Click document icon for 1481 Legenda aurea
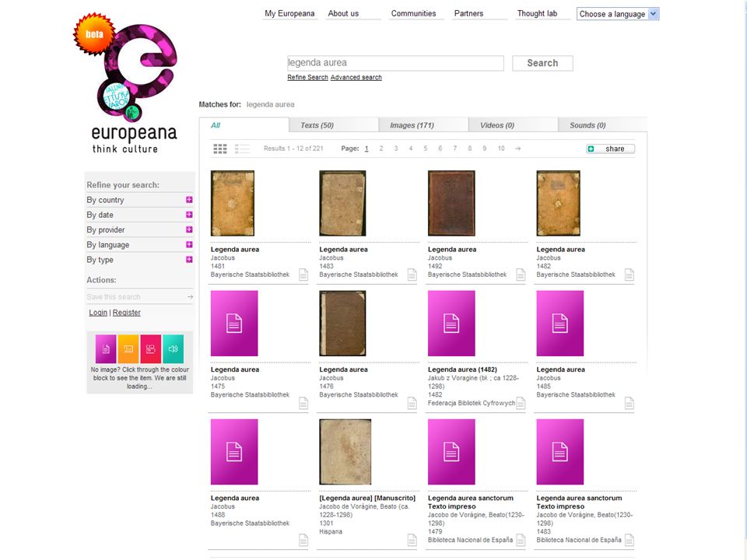This screenshot has height=560, width=747. 303,275
